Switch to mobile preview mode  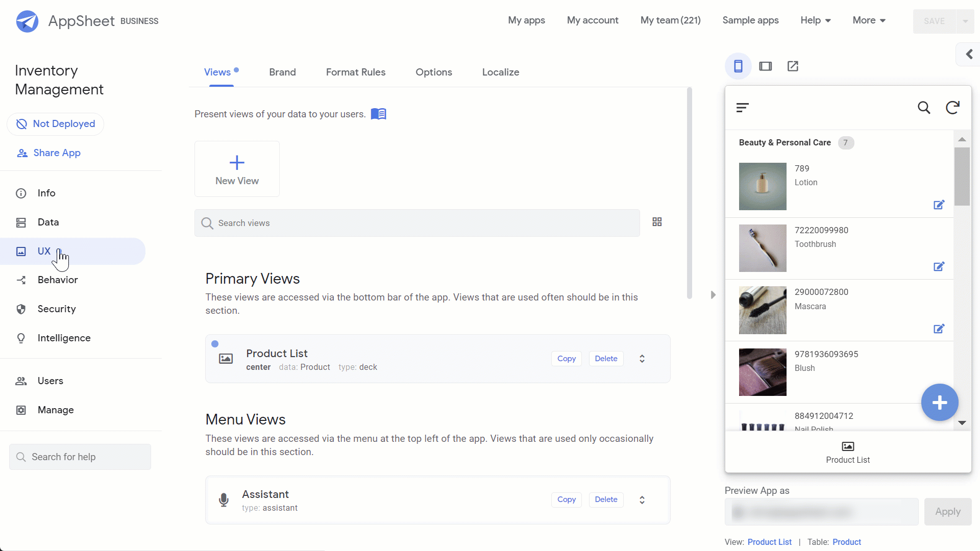coord(739,66)
